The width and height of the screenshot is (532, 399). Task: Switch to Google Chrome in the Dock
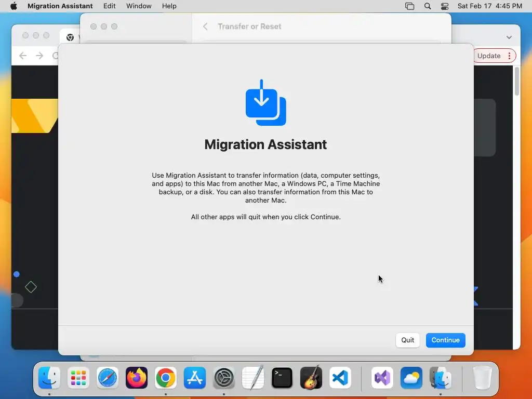click(x=166, y=378)
